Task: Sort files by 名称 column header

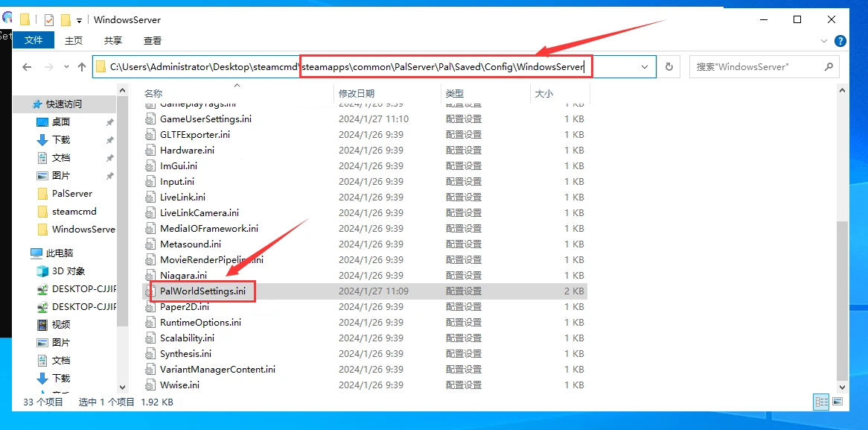Action: tap(153, 94)
